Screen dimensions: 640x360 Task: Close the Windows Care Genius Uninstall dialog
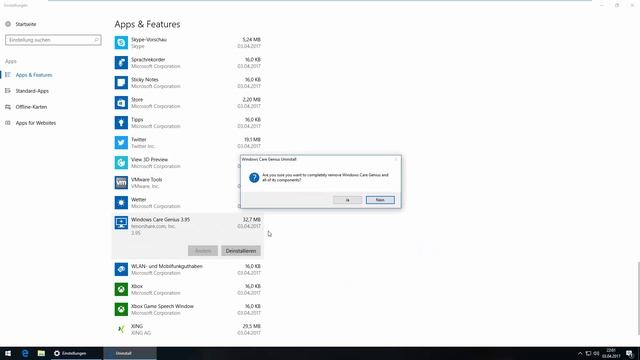pos(396,159)
